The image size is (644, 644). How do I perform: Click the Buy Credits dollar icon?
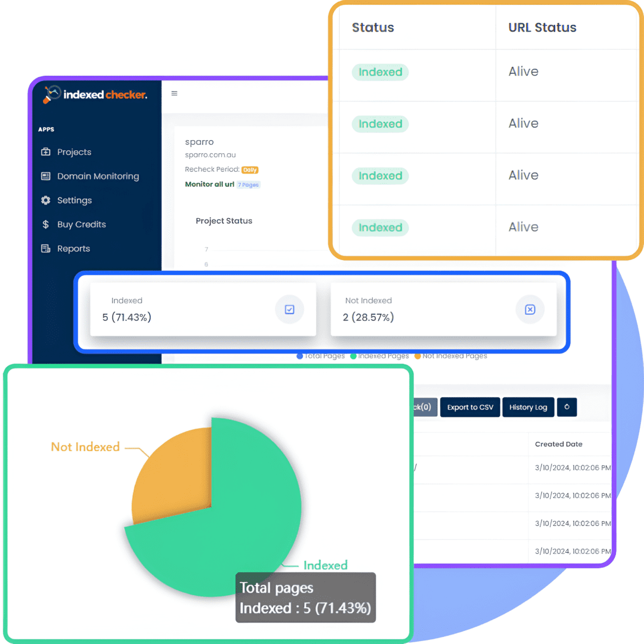(x=47, y=224)
